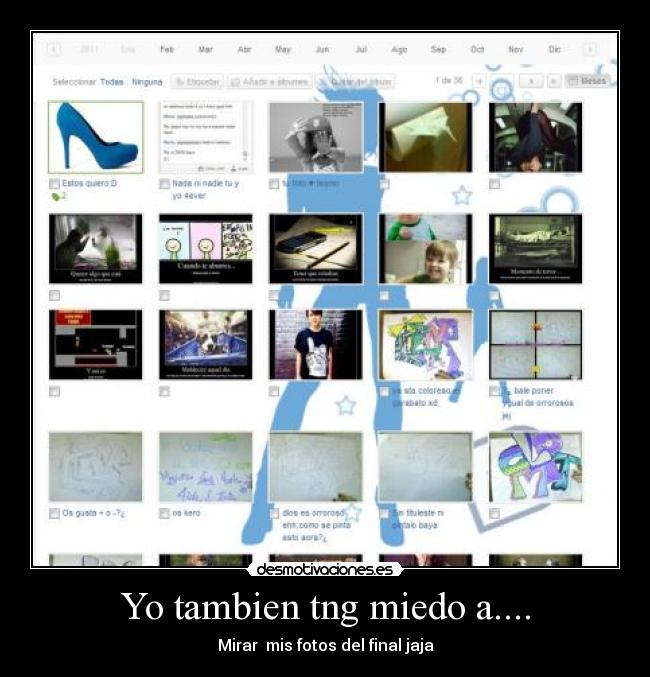Click the 'Añadir a álbumes' button
This screenshot has width=650, height=677.
pyautogui.click(x=270, y=82)
